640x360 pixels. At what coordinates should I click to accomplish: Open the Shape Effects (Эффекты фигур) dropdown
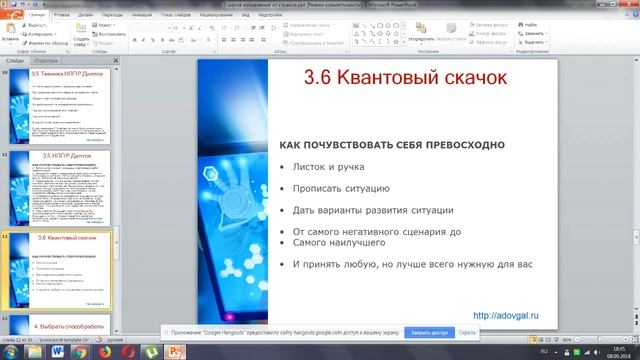coord(489,42)
